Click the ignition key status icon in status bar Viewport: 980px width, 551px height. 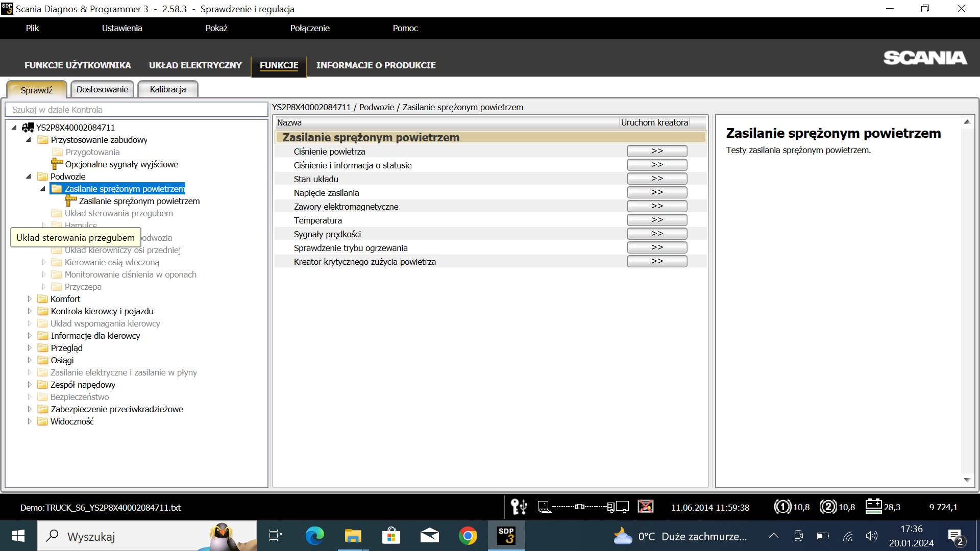[x=519, y=507]
